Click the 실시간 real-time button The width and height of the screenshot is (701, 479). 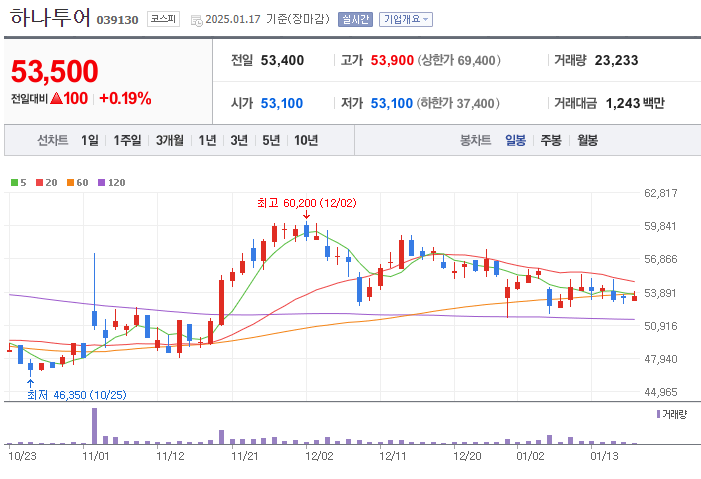pos(355,19)
